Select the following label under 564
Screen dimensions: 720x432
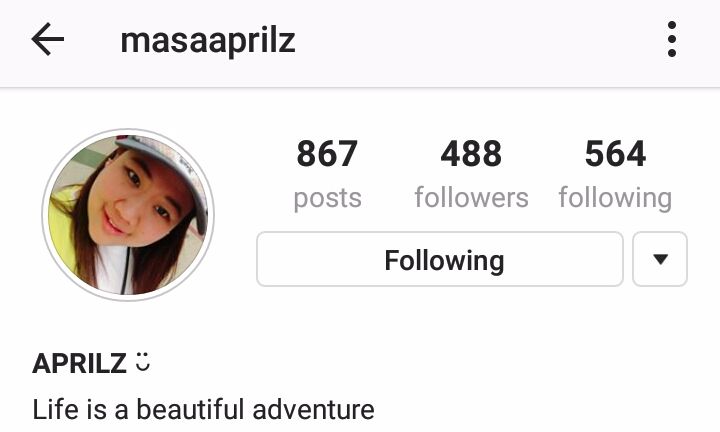[615, 198]
